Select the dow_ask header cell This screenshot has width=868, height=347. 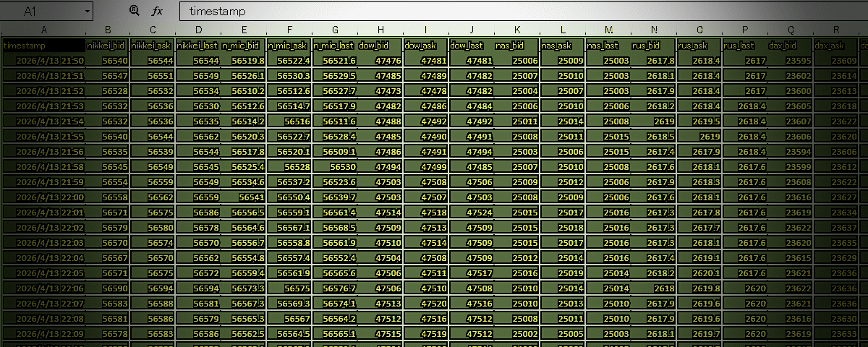(425, 46)
